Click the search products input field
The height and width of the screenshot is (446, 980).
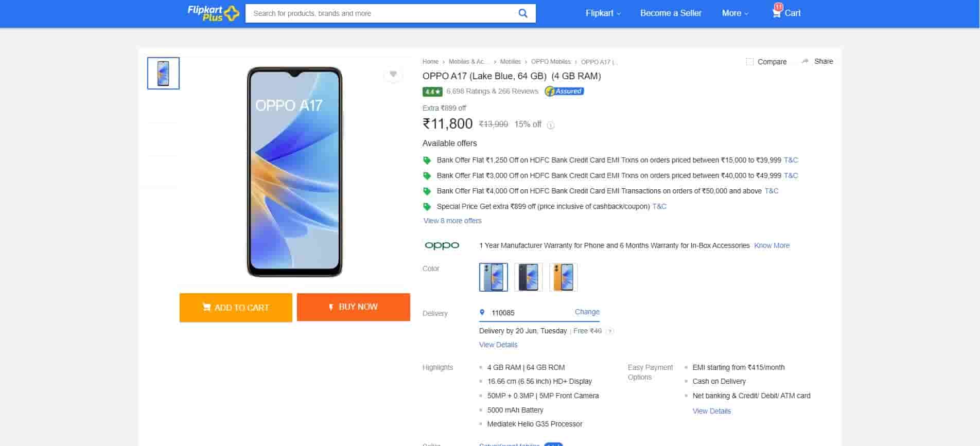[381, 13]
